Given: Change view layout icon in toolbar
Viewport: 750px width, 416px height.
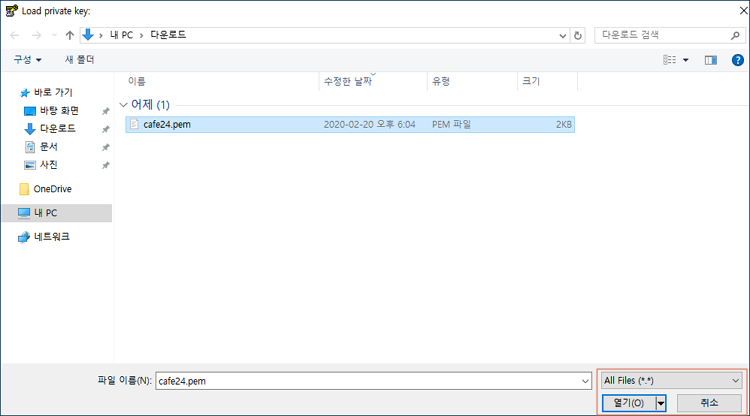Looking at the screenshot, I should click(x=669, y=60).
